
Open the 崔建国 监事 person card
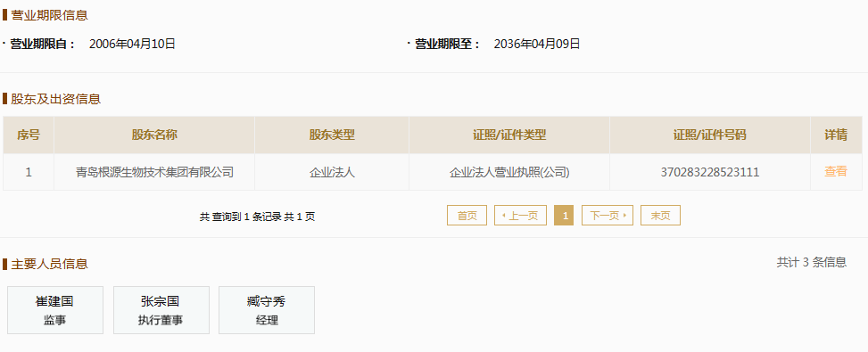click(x=55, y=310)
